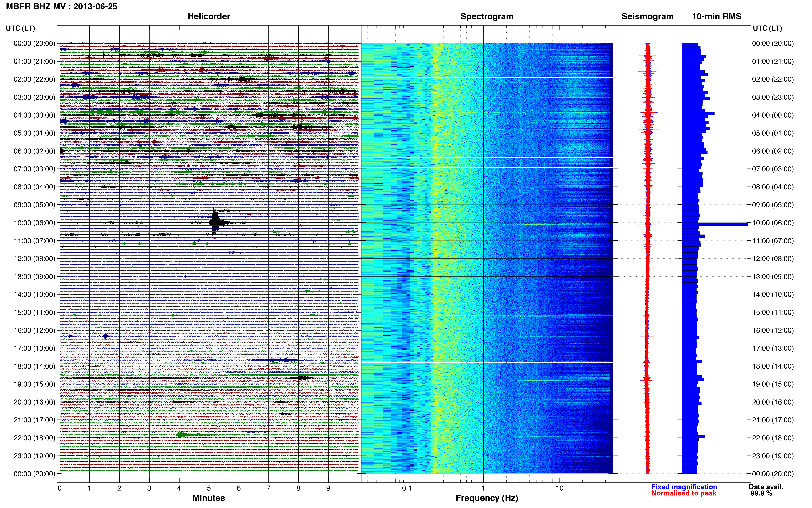Select the 'Spectrogram' panel heading

click(x=487, y=16)
